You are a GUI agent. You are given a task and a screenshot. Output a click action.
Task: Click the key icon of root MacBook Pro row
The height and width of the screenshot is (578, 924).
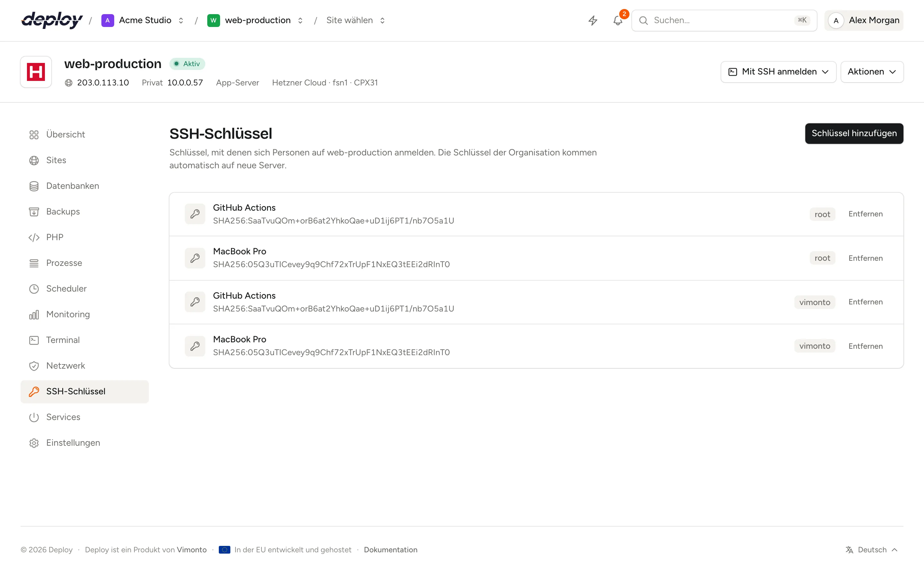pos(195,258)
